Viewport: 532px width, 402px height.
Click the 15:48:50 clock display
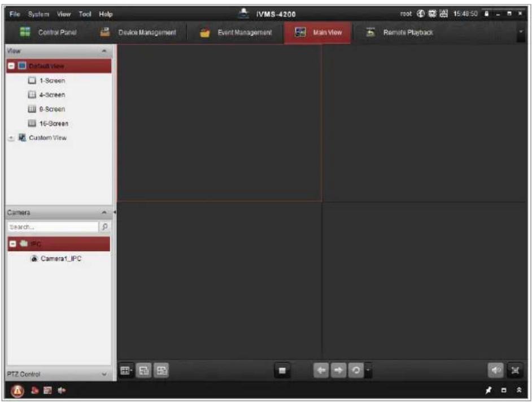coord(465,14)
